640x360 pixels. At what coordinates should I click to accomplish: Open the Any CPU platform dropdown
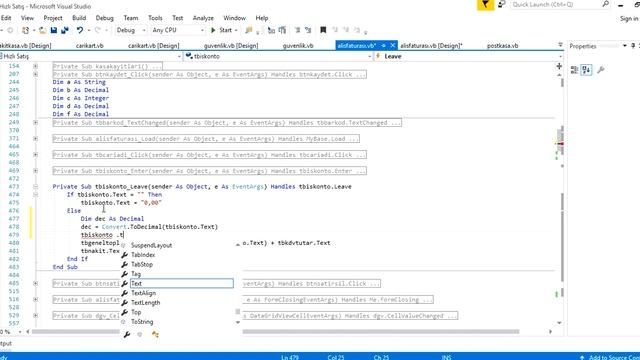click(178, 30)
